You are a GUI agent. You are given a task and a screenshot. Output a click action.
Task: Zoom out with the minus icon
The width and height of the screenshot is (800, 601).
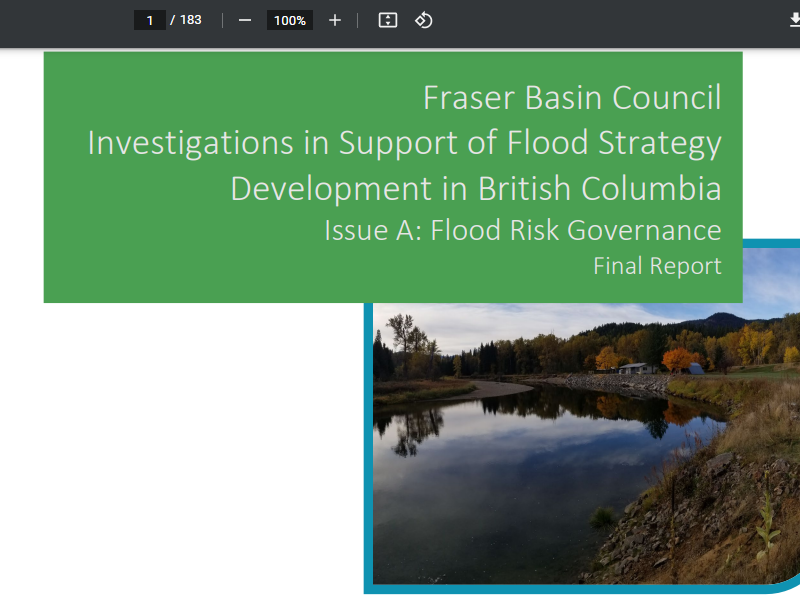[245, 20]
